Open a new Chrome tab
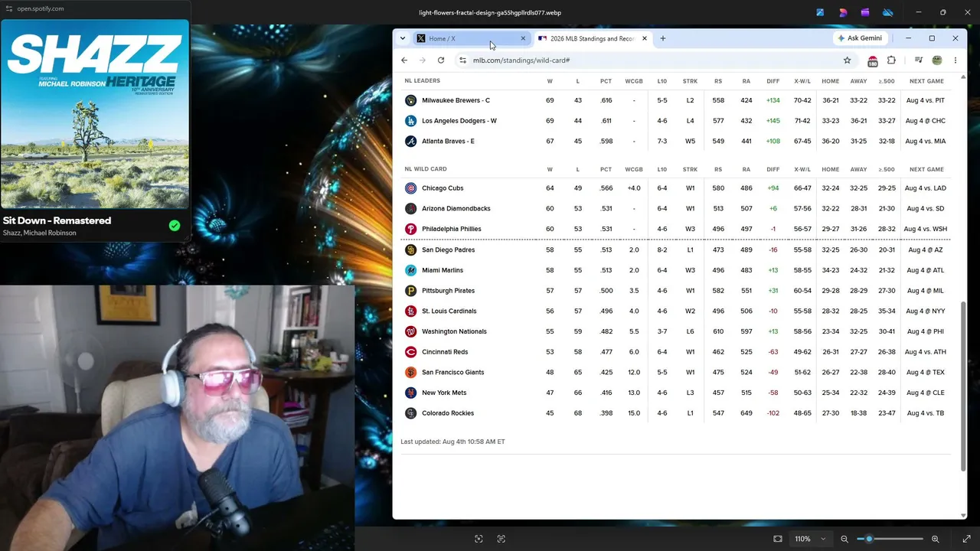980x551 pixels. tap(663, 38)
